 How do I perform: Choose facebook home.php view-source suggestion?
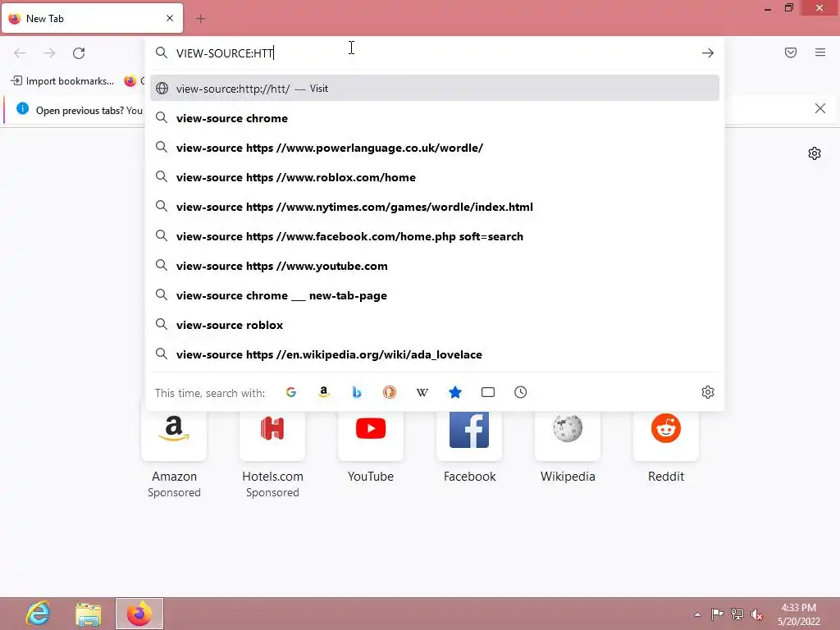435,235
